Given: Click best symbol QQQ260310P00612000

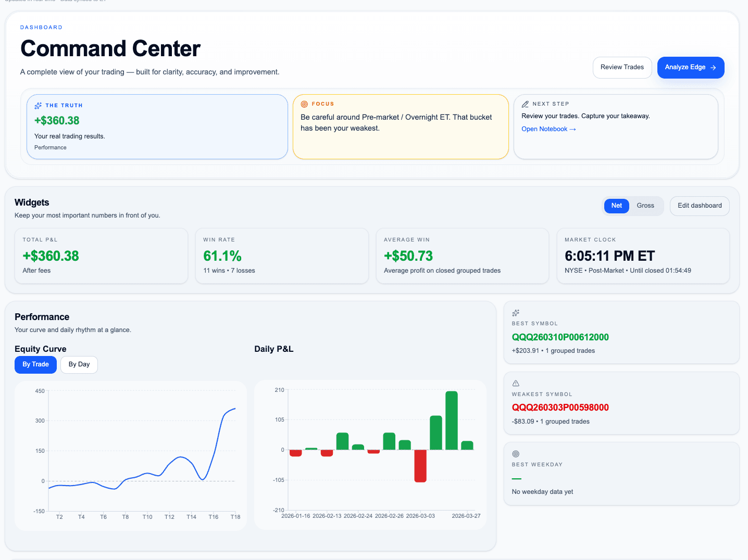Looking at the screenshot, I should (x=560, y=337).
